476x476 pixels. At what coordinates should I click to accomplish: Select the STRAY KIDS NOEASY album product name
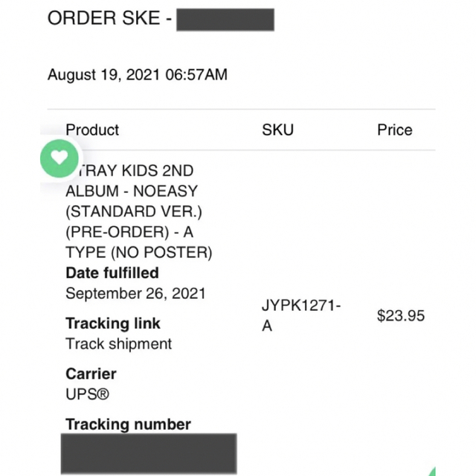[x=139, y=211]
